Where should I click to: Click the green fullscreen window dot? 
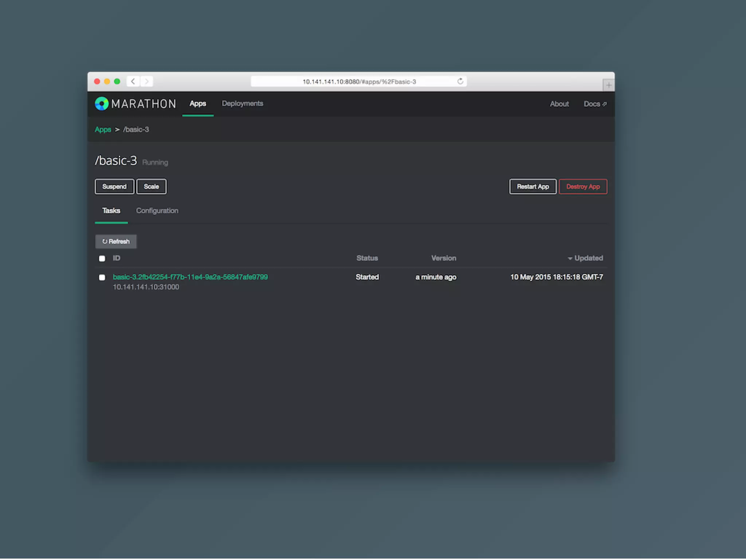tap(117, 82)
